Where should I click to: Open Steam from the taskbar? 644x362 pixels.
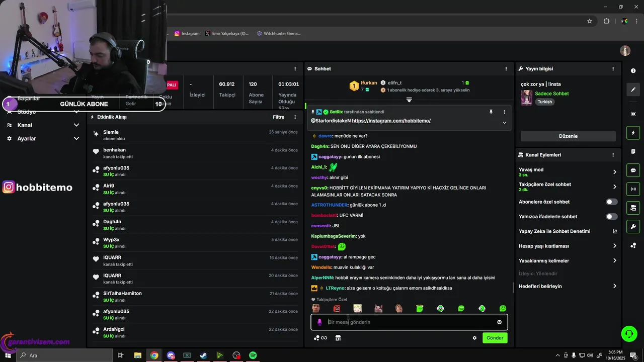pos(203,355)
